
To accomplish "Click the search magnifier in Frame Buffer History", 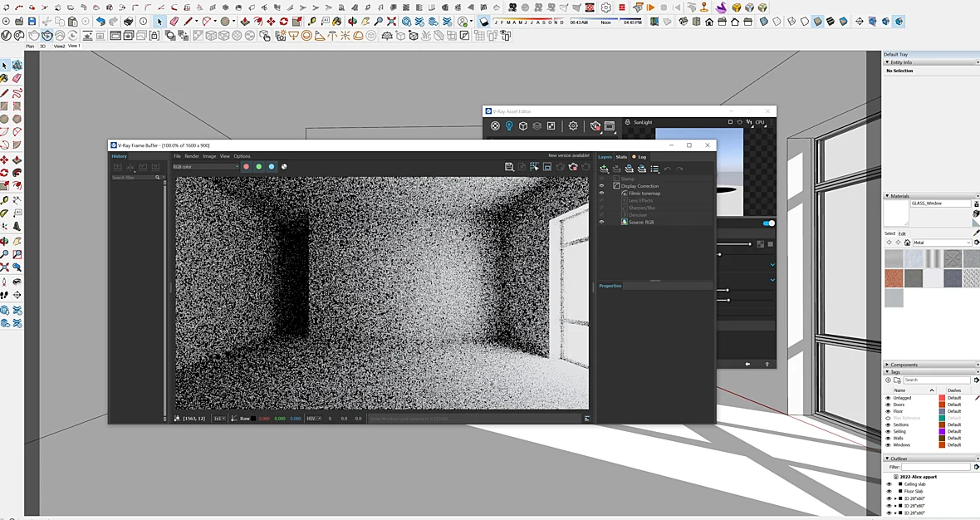I will pos(157,178).
